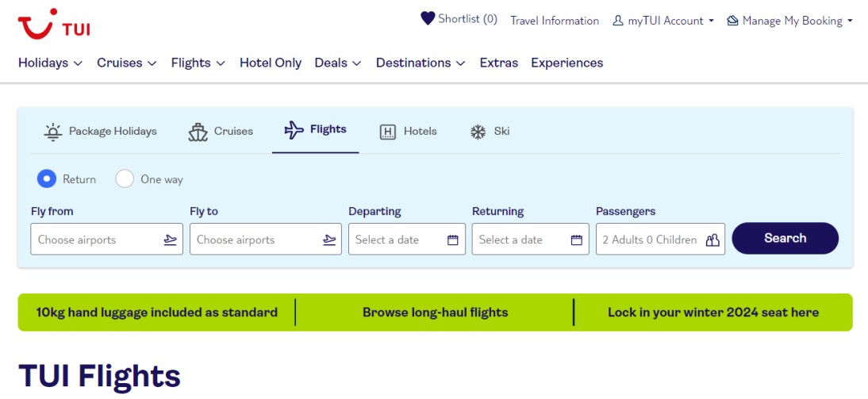Switch to the Package Holidays tab
The image size is (868, 399).
[100, 132]
